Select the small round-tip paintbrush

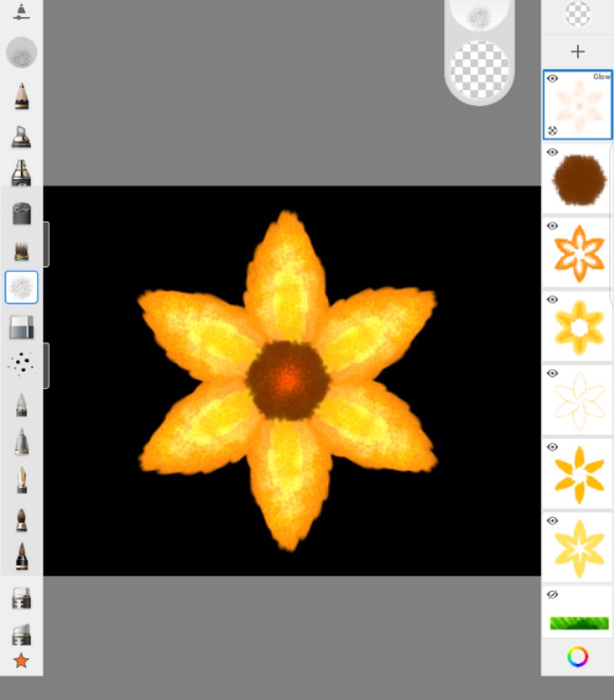tap(22, 519)
